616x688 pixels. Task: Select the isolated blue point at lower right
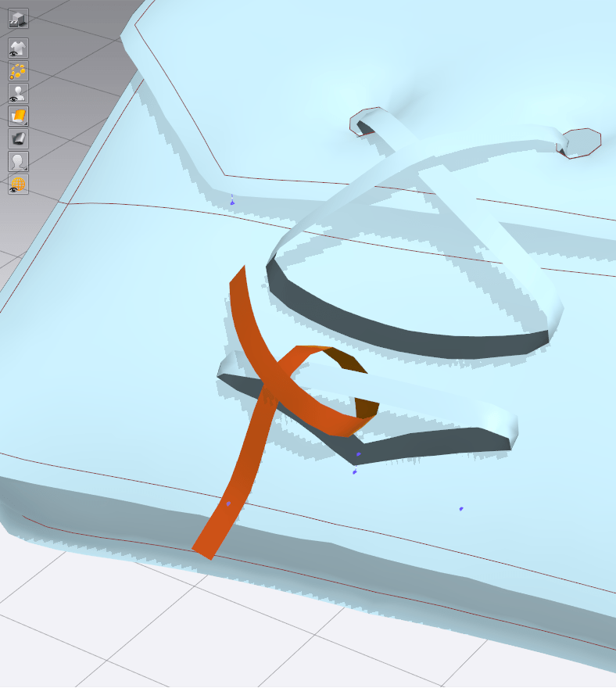tap(461, 509)
